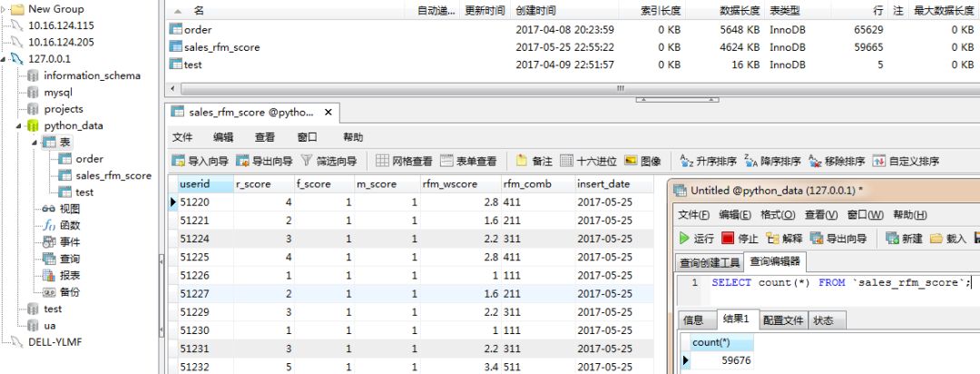Click the rfm_wscore column header
The image size is (980, 374).
tap(459, 184)
